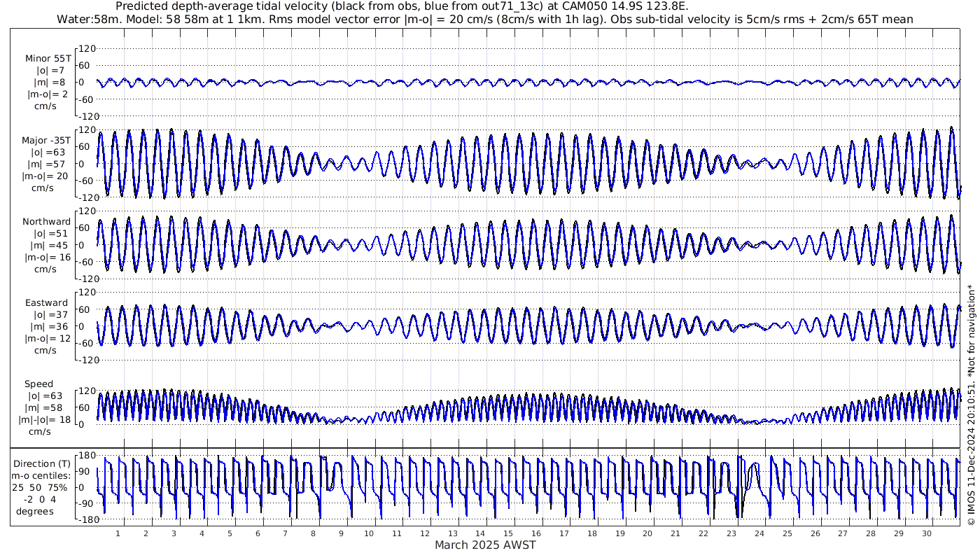Click the day "20" label on the date axis
Viewport: 980px width, 560px height.
pos(648,533)
